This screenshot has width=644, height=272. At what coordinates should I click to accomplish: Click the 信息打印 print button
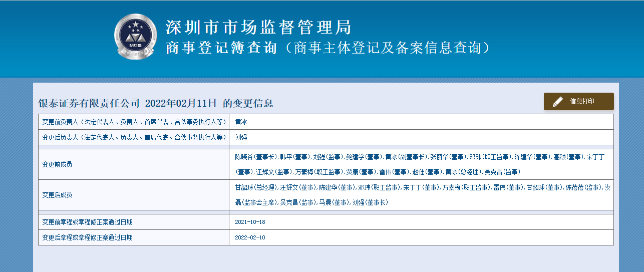578,101
